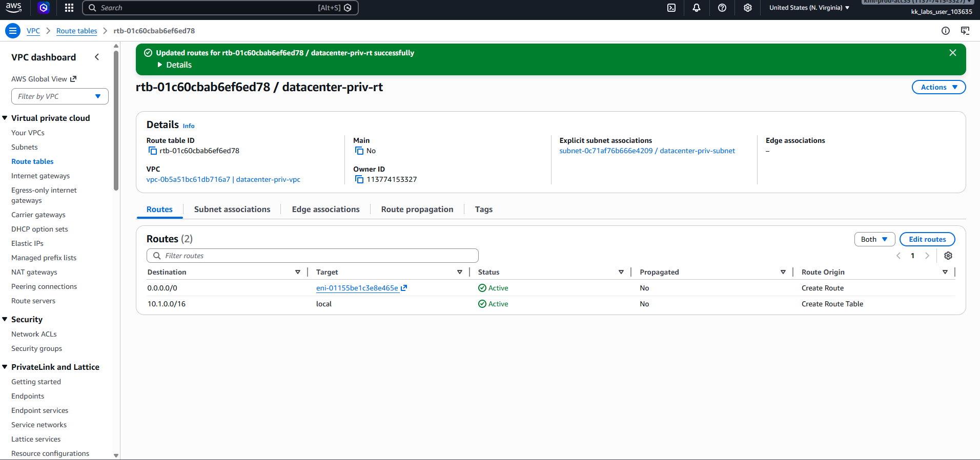Launch CloudShell from the top bar
Screen dimensions: 980x460
click(x=671, y=8)
